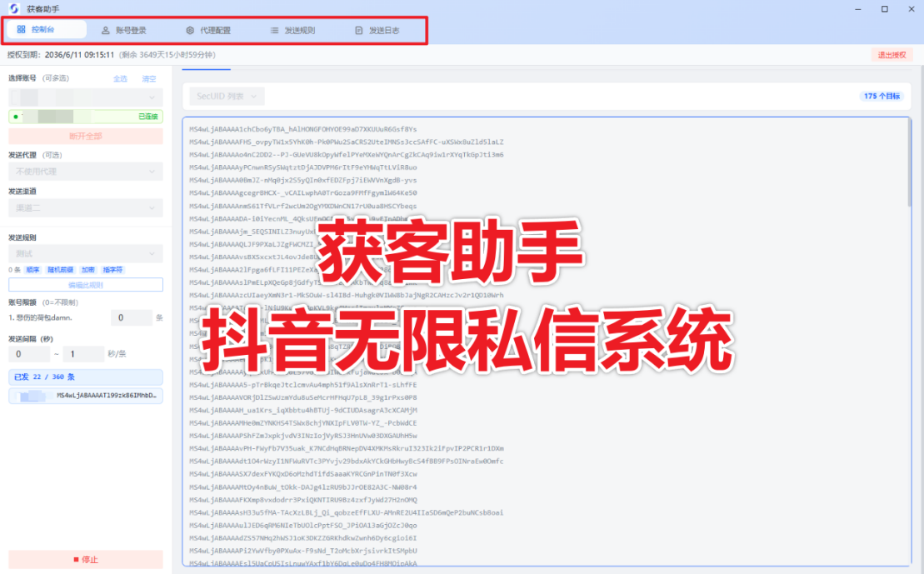This screenshot has width=924, height=574.
Task: Click the line starting MS4wLjABAAAAFKXmp8vxdodrr3Pxi
Action: (303, 500)
